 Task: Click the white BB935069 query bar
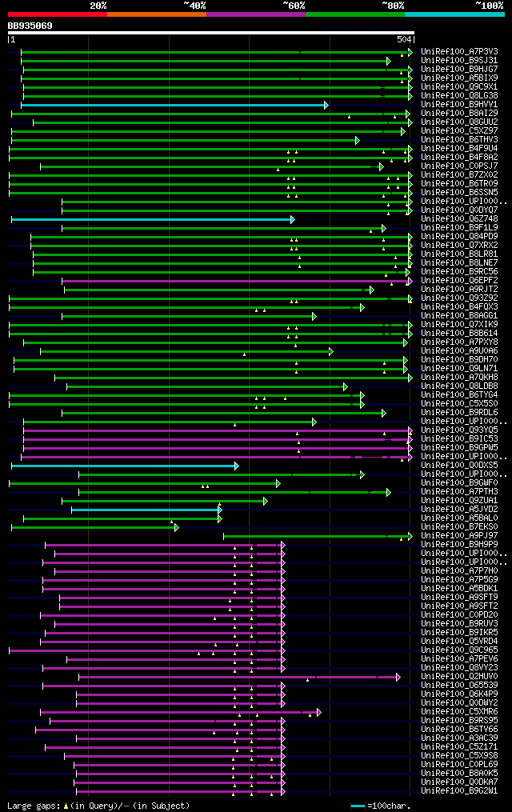(x=210, y=33)
